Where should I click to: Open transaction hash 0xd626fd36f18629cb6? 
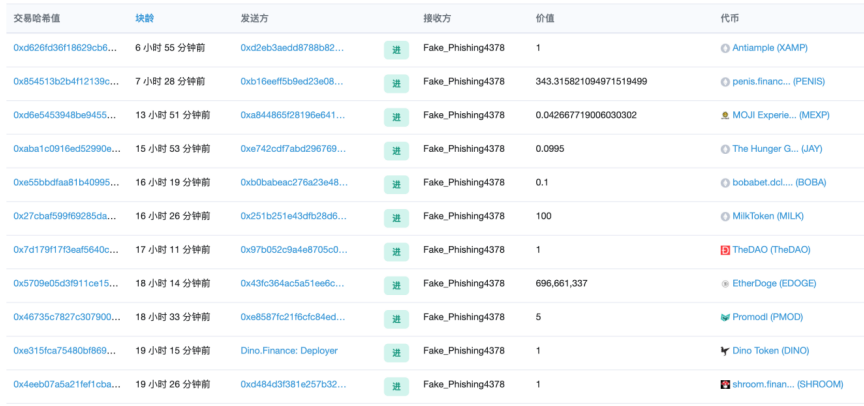65,48
